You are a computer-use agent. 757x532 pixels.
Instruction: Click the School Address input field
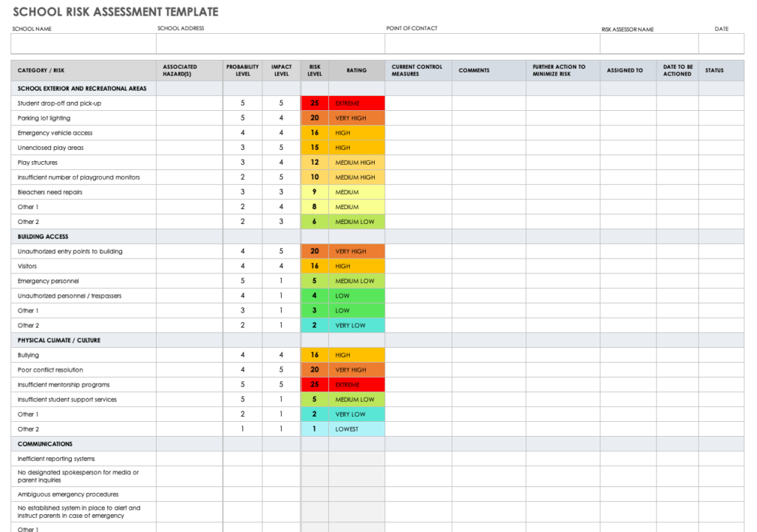coord(270,44)
